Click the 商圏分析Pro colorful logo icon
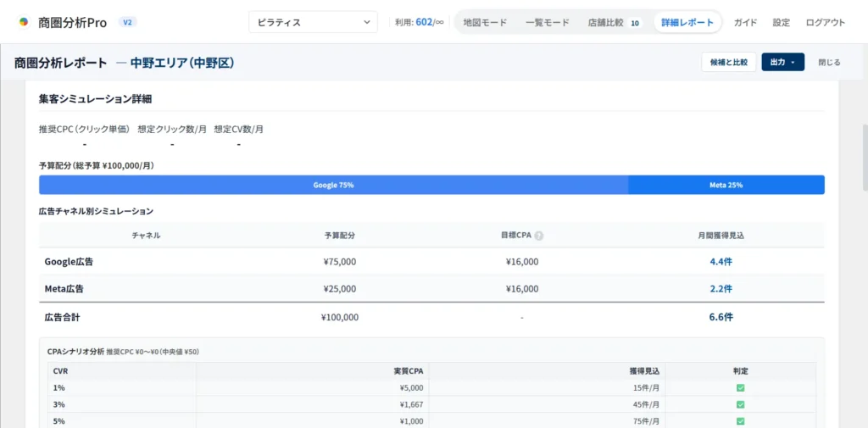This screenshot has width=868, height=428. [x=23, y=22]
